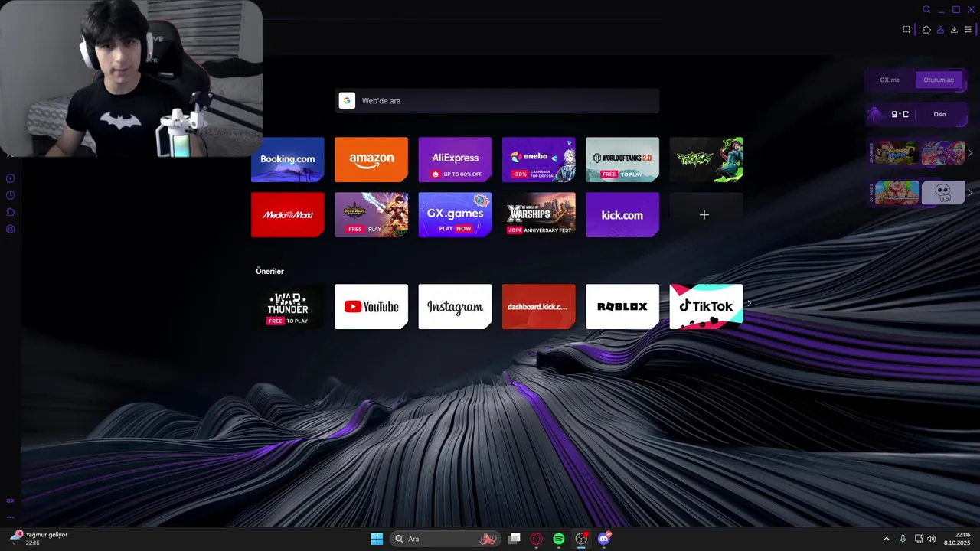Open the weather widget Yağmur geliyor

coord(39,539)
